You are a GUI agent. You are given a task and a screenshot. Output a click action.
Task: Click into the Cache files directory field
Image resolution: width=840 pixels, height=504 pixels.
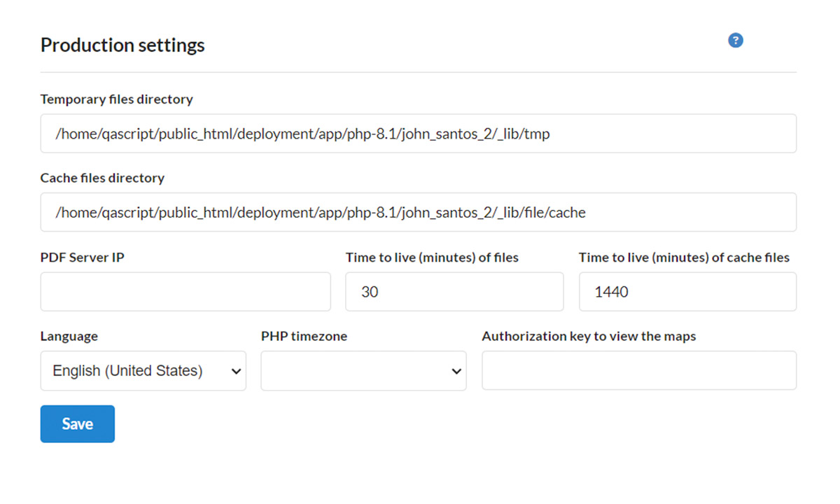pyautogui.click(x=418, y=212)
